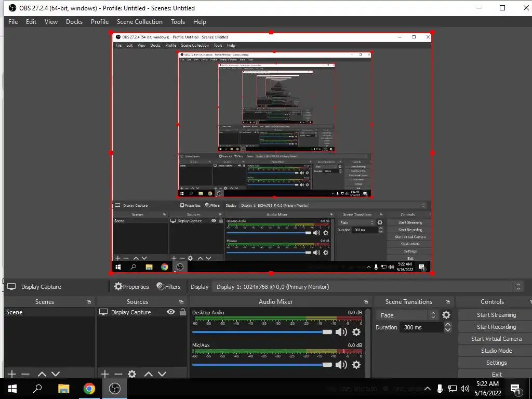Open system volume tray icon
Viewport: 532px width, 399px height.
(465, 389)
